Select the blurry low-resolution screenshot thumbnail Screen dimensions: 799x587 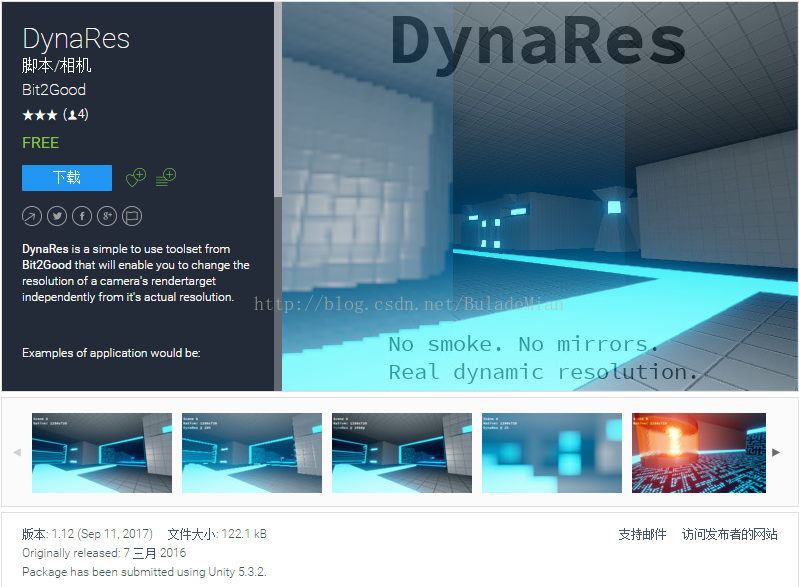point(552,453)
